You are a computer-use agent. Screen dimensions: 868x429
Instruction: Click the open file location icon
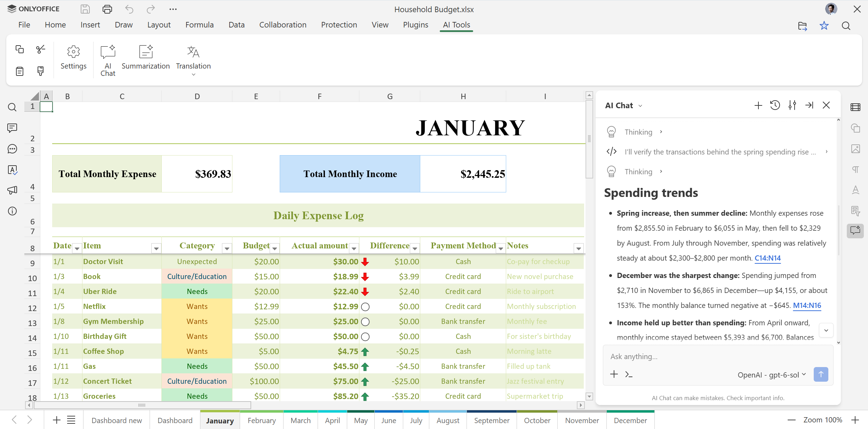tap(802, 26)
